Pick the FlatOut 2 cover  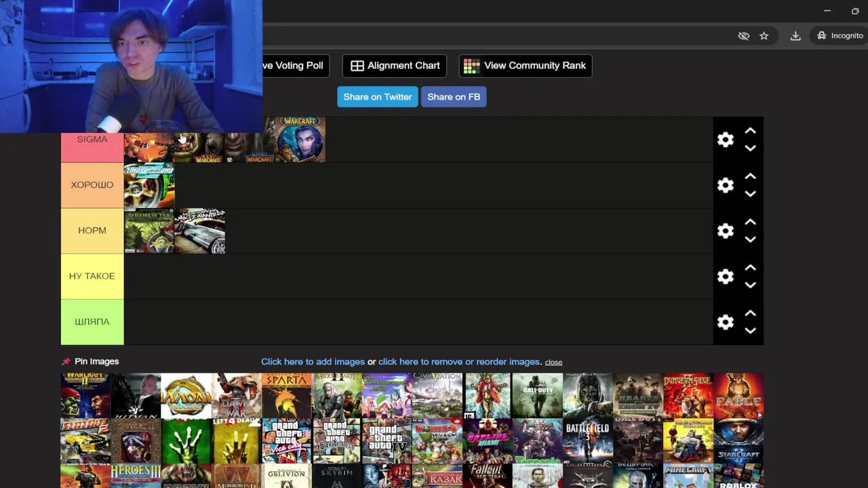click(x=85, y=441)
